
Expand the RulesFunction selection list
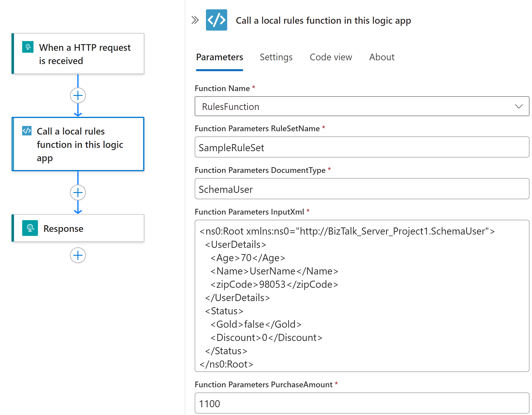[x=519, y=106]
